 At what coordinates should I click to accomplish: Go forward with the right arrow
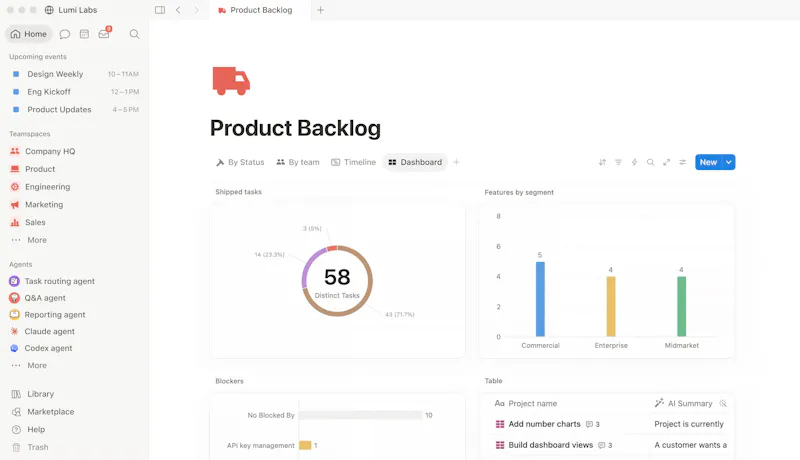point(196,10)
